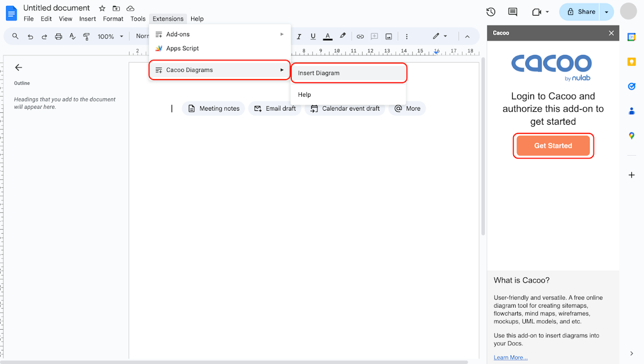Start a video call with camera icon
The height and width of the screenshot is (364, 644).
[x=536, y=12]
